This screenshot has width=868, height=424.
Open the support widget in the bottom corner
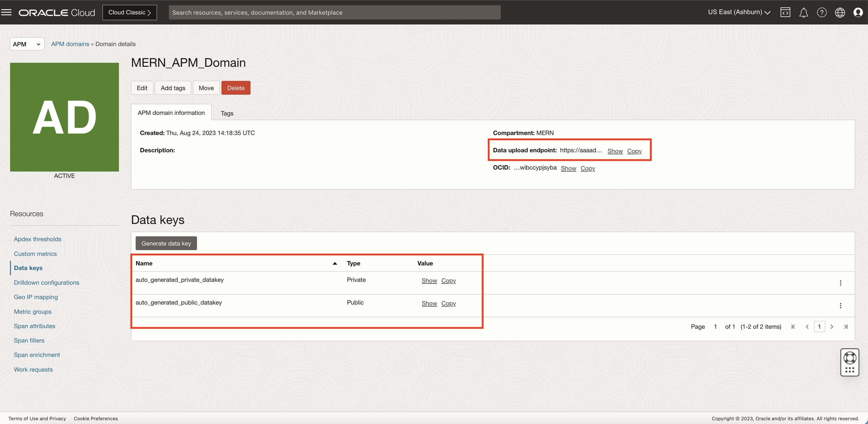850,362
